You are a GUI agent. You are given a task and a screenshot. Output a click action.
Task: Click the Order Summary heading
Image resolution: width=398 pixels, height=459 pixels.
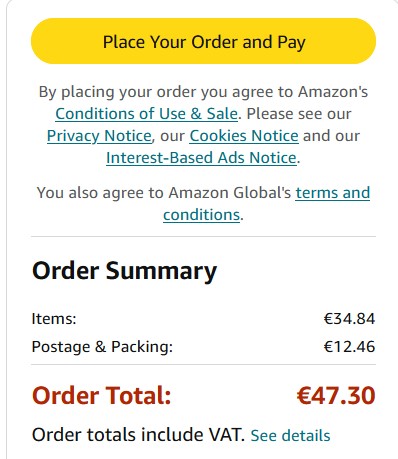point(124,271)
